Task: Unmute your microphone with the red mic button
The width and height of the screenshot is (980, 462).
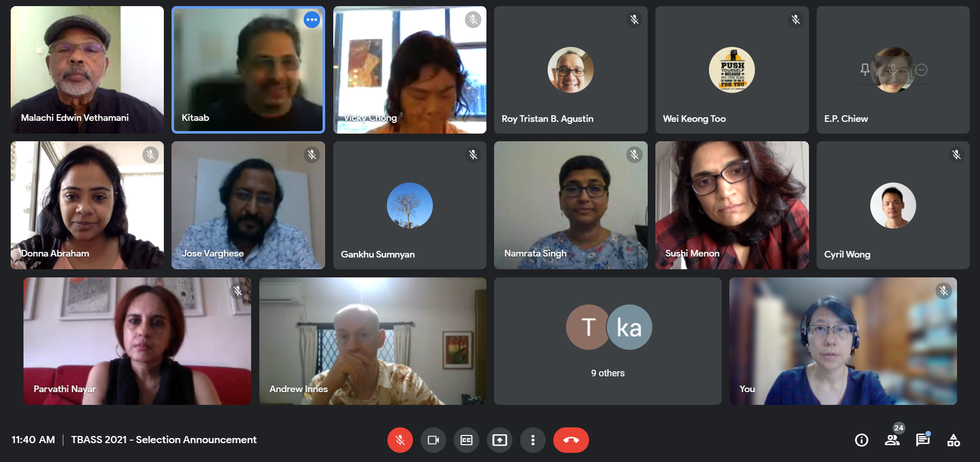Action: pyautogui.click(x=400, y=440)
